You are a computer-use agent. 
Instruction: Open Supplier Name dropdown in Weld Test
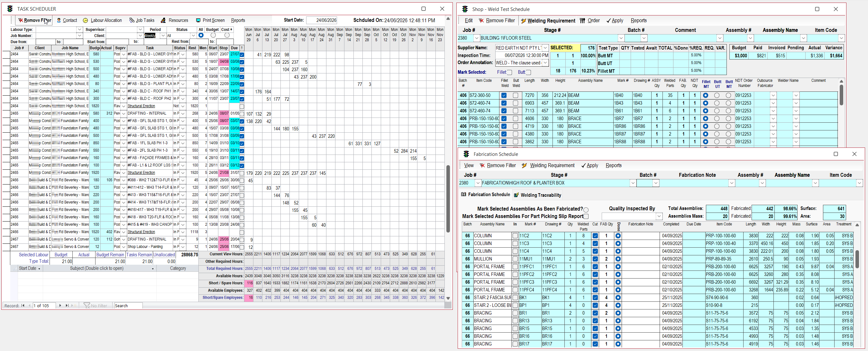coord(545,48)
